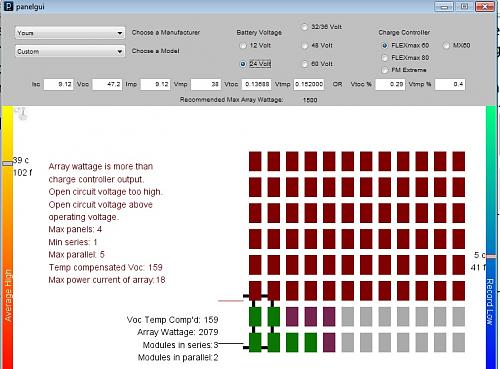Choose the FLEXmax 80 charge controller
Screen dimensions: 500x369
(x=385, y=58)
